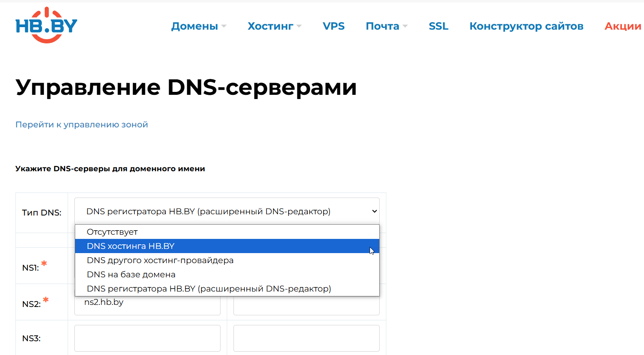Select DNS другого хостинг-провайдера option
The image size is (644, 355).
160,260
